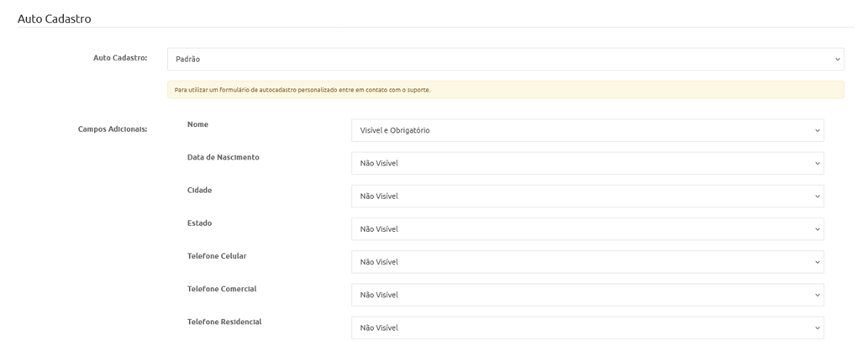This screenshot has width=868, height=346.
Task: Click the Telefone Comercial label
Action: 221,288
